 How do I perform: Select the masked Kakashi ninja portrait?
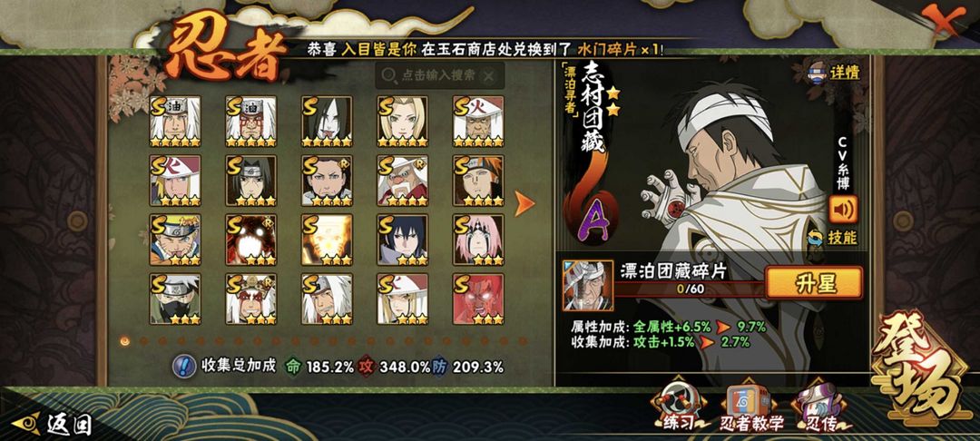click(175, 299)
